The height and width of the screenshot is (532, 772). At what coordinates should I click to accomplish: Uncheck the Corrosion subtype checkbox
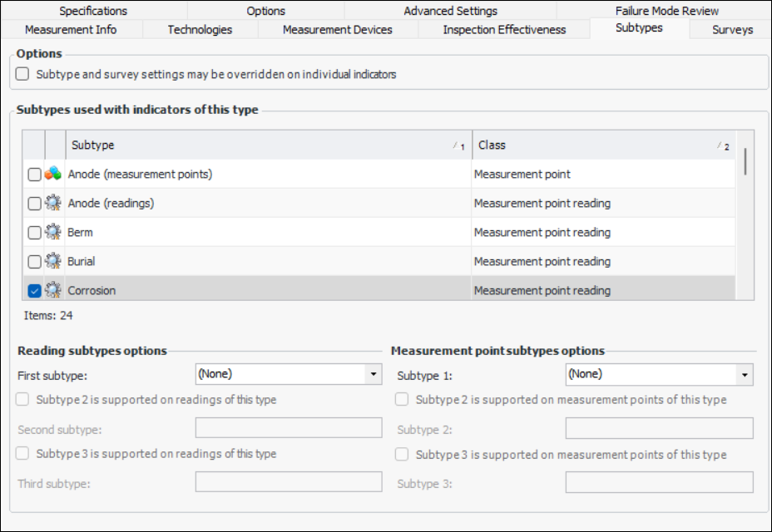[34, 291]
